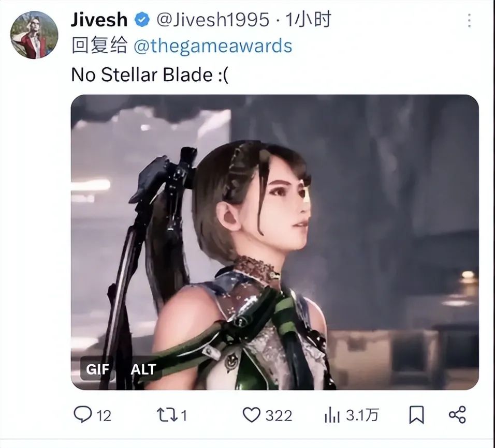
Task: Open view analytics bar chart icon
Action: (x=332, y=415)
